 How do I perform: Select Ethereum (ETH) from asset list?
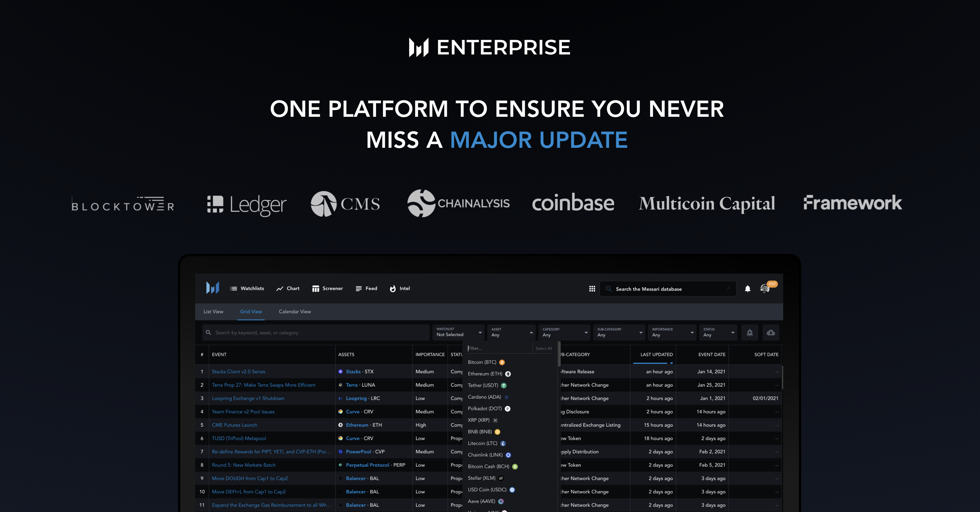coord(489,374)
